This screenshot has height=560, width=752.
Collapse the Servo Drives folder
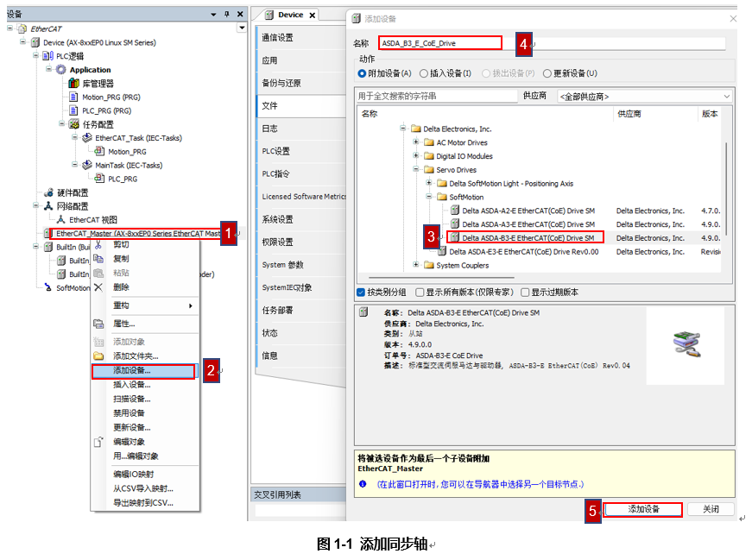pyautogui.click(x=416, y=169)
